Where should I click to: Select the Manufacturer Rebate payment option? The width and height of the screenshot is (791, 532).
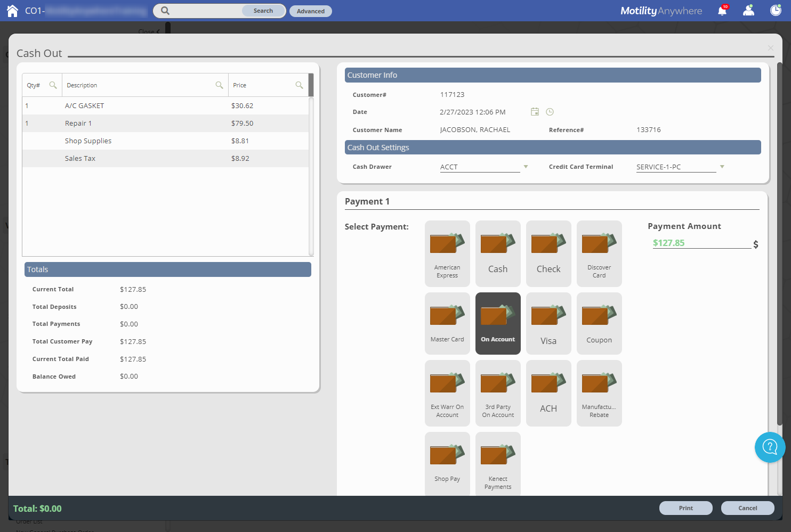(599, 393)
